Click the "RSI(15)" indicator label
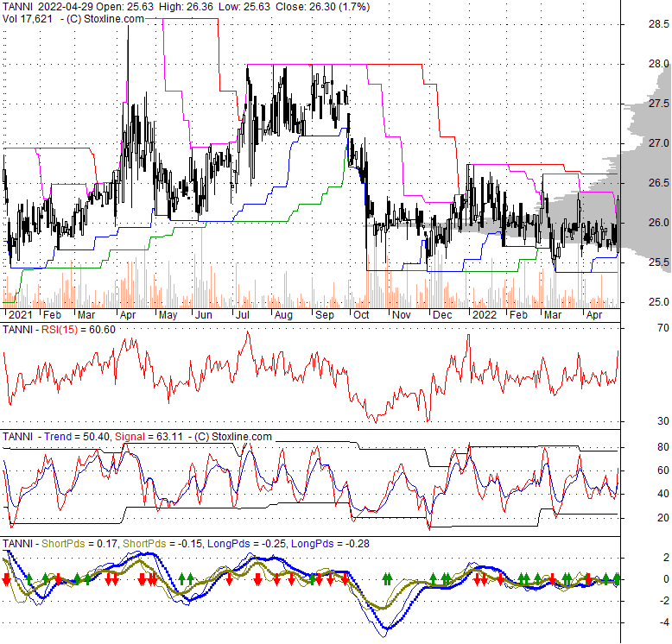Screen dimensions: 672x644 click(x=60, y=330)
